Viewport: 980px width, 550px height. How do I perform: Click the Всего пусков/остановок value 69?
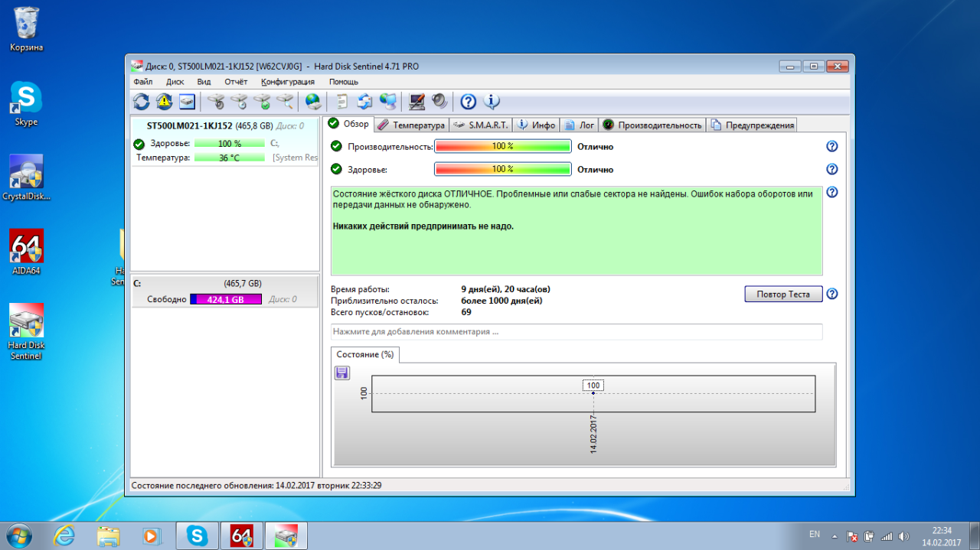[466, 312]
